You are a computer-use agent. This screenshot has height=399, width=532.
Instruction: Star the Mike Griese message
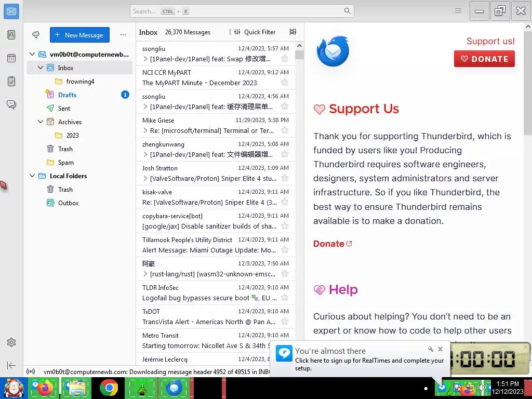[285, 130]
